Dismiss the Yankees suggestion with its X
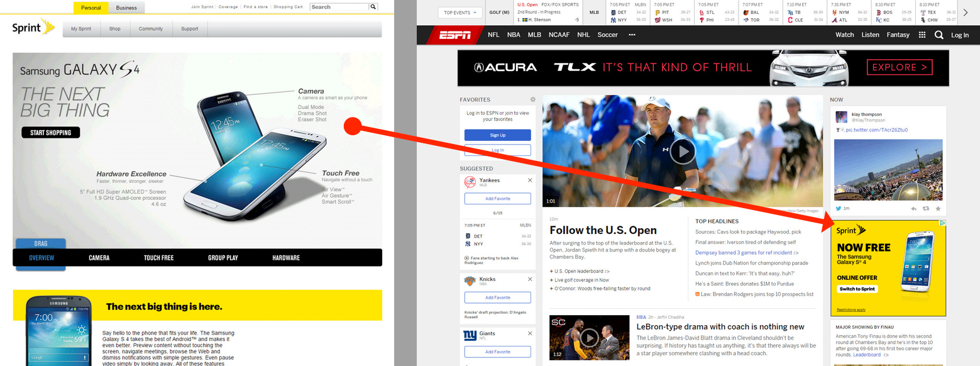 (x=529, y=180)
